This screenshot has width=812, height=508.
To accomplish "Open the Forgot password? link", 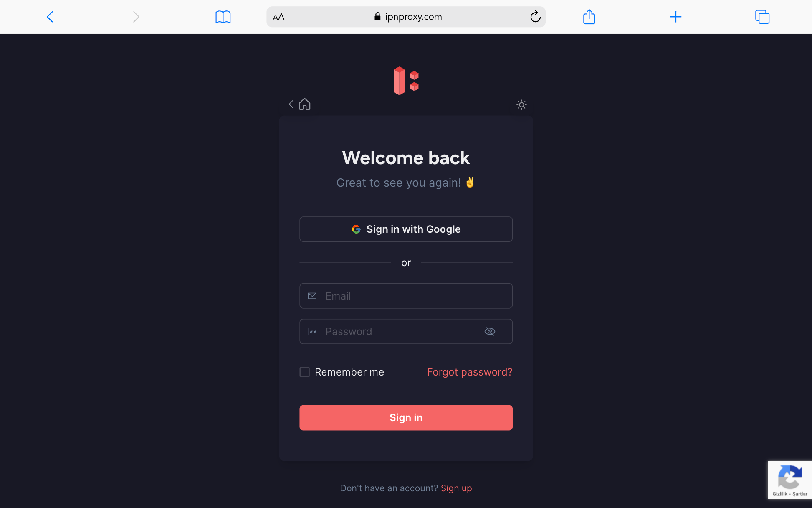I will pos(470,372).
